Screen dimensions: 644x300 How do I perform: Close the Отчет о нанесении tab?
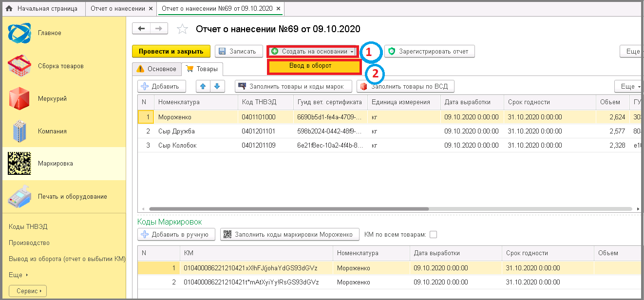[x=151, y=9]
